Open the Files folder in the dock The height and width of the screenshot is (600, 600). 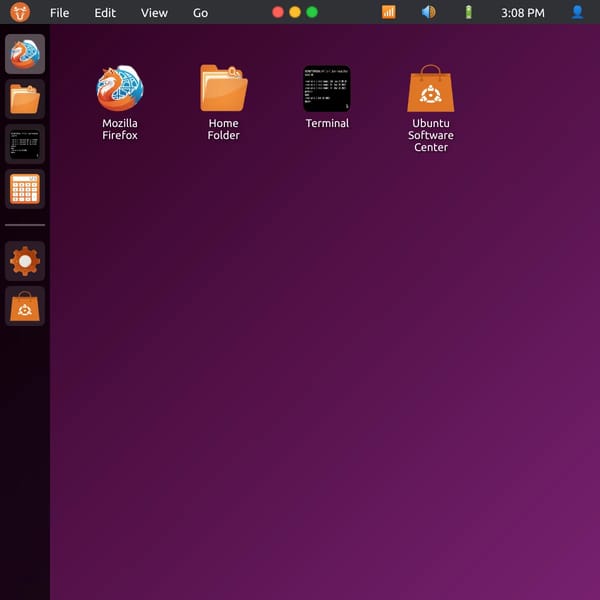[25, 99]
